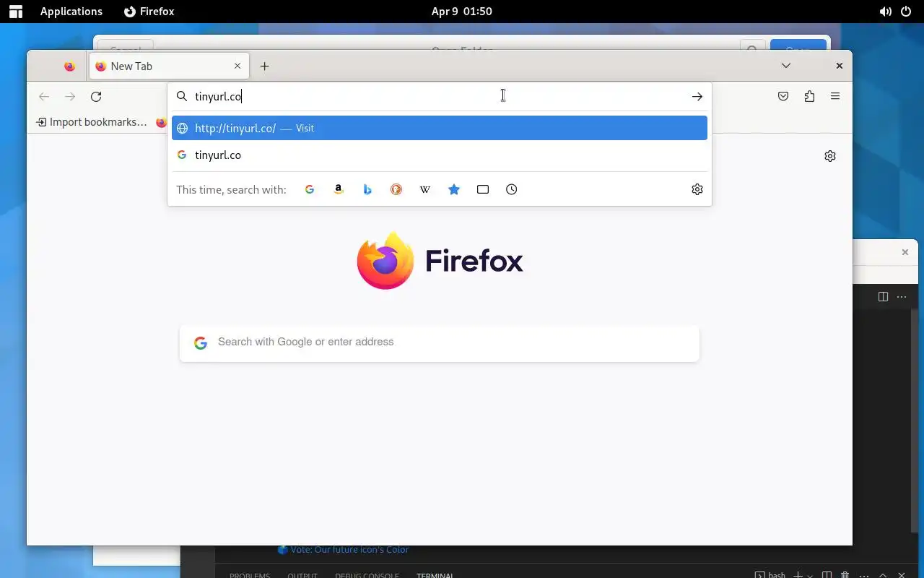Search this time with Google

310,189
